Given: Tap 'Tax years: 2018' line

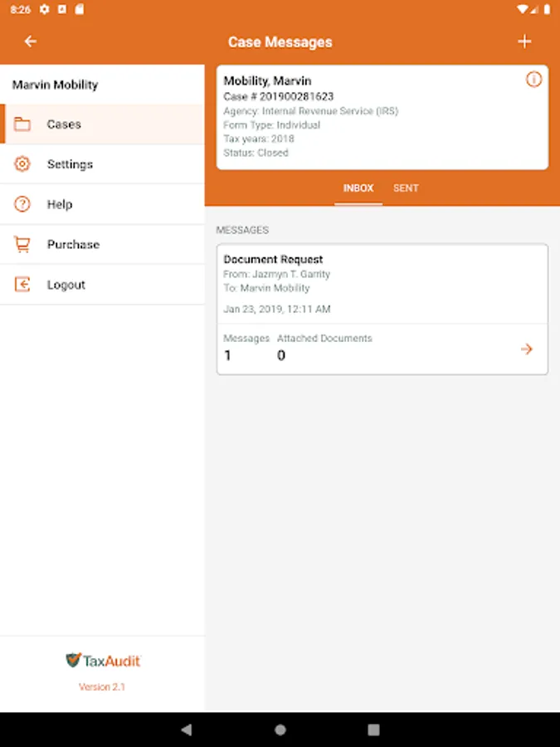Looking at the screenshot, I should click(x=259, y=139).
